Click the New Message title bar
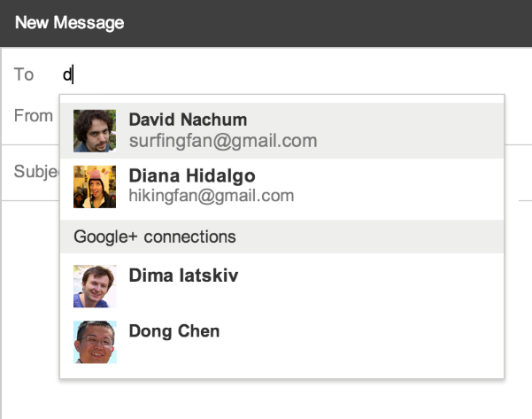This screenshot has width=532, height=419. point(266,23)
